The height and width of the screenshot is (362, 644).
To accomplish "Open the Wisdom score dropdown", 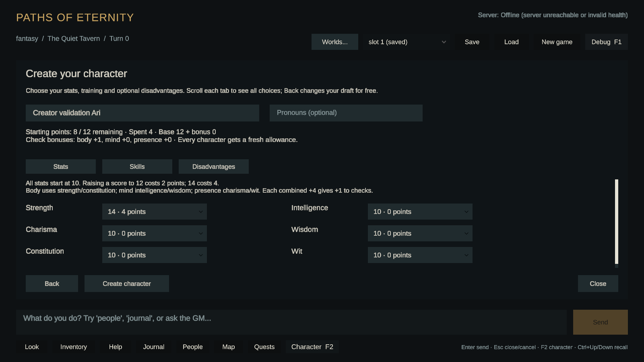I will tap(420, 233).
